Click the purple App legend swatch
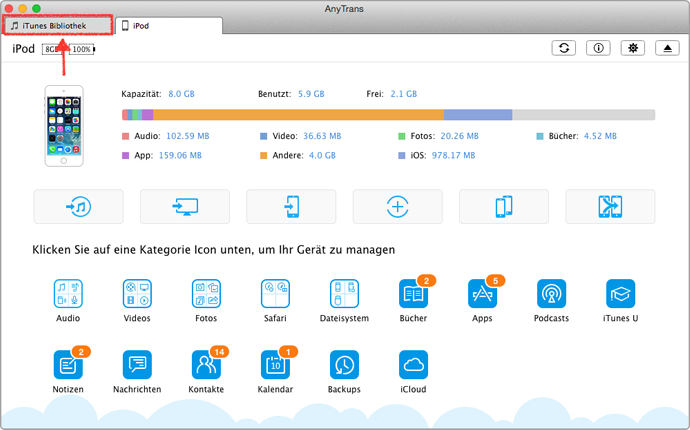 click(x=125, y=155)
